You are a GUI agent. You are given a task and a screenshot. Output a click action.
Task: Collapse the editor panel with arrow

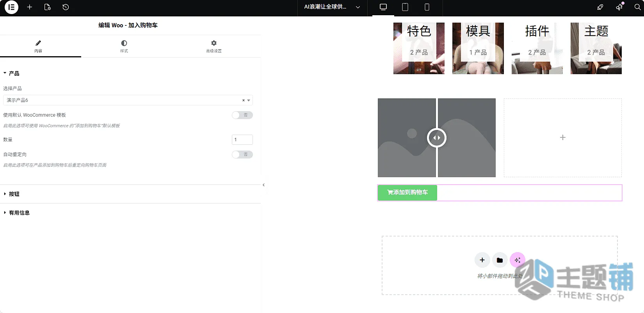point(264,185)
